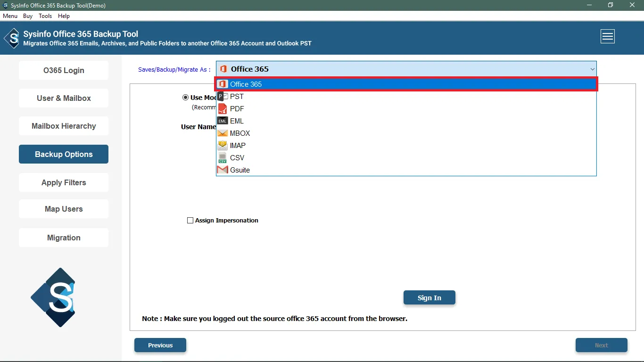The width and height of the screenshot is (644, 362).
Task: Click the Saves/Backup/Migrate As label
Action: tap(174, 69)
